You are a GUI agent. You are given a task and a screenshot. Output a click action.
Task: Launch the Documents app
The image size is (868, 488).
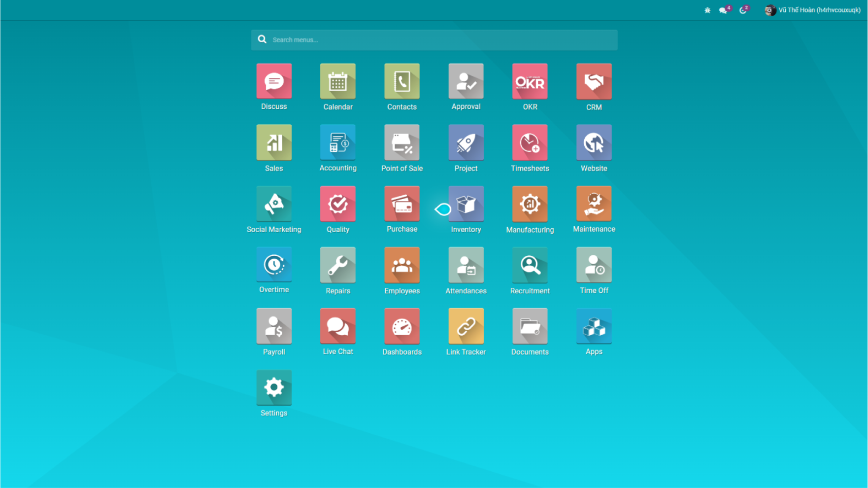point(530,326)
